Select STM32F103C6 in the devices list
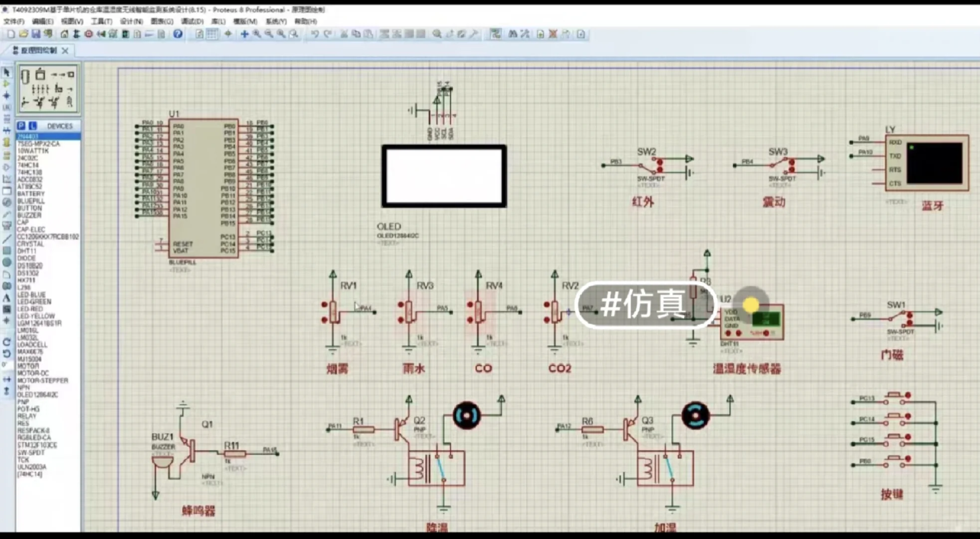980x539 pixels. tap(37, 445)
